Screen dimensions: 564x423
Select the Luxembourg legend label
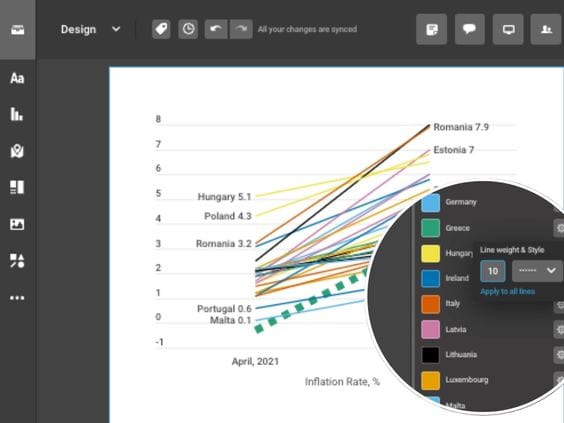coord(467,380)
